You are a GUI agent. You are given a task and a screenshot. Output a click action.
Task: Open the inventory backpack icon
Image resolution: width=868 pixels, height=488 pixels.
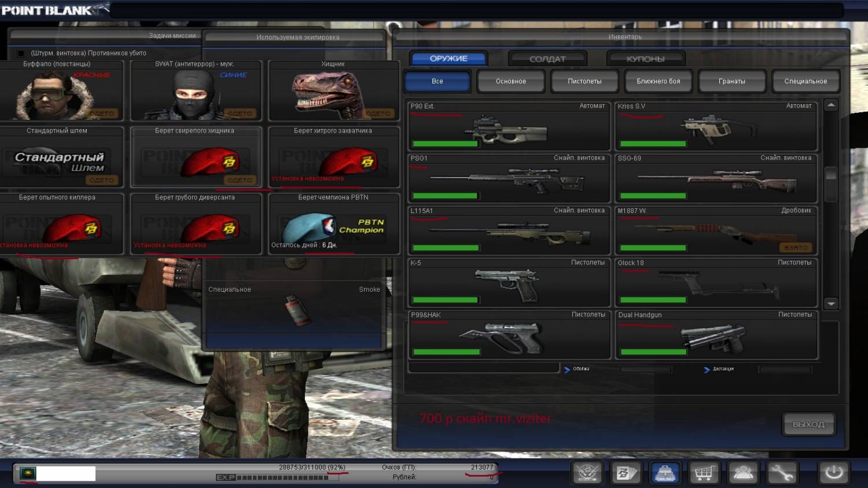coord(665,473)
